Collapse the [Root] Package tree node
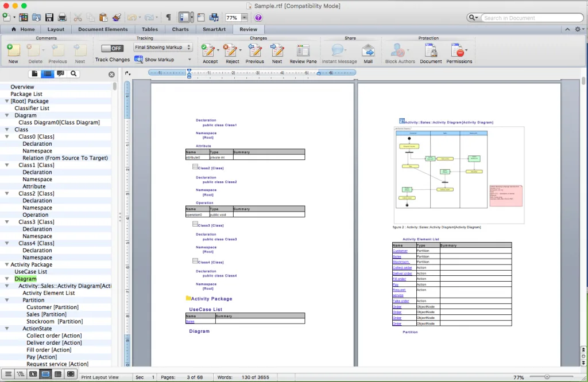Viewport: 588px width, 382px height. (x=7, y=101)
